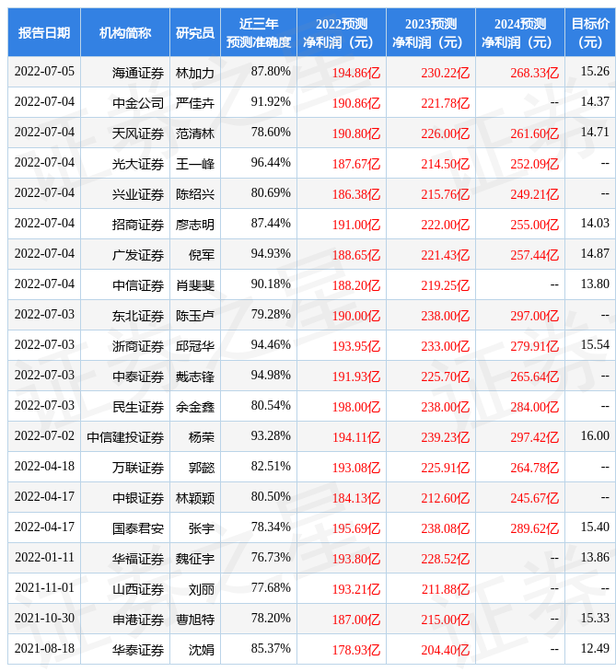Select researcher 廖志明
Screen dimensions: 616x672
195,225
